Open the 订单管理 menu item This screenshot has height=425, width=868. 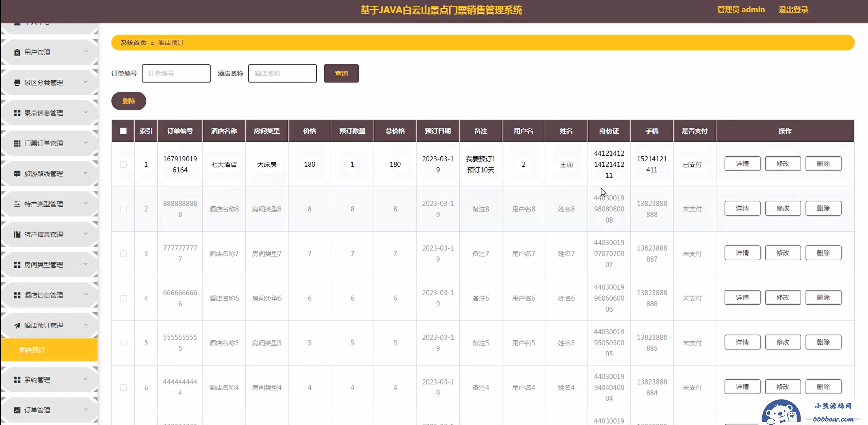[x=49, y=410]
